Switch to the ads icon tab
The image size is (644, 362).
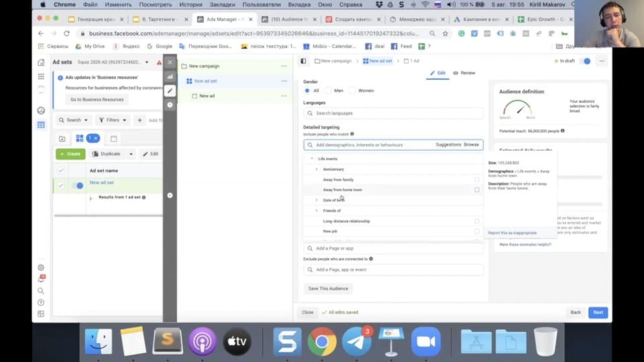pyautogui.click(x=114, y=139)
